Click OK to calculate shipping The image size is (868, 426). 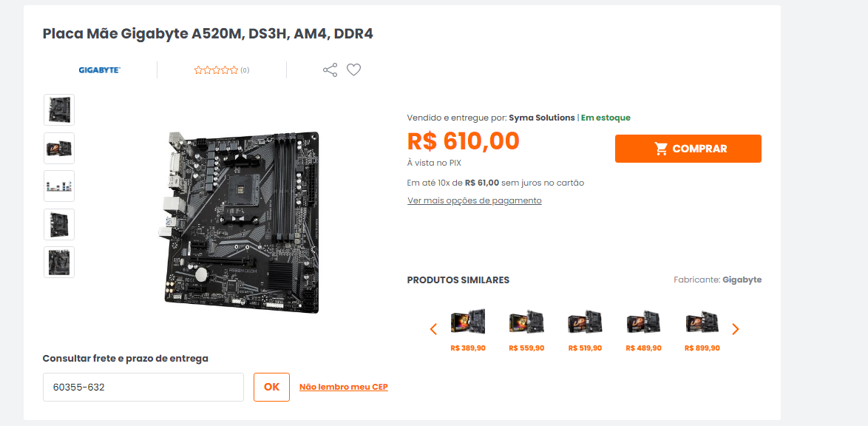(x=272, y=388)
